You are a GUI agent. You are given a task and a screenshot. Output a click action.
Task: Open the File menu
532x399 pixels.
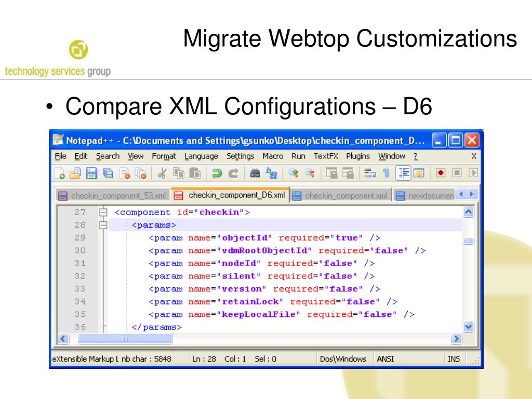pyautogui.click(x=60, y=156)
